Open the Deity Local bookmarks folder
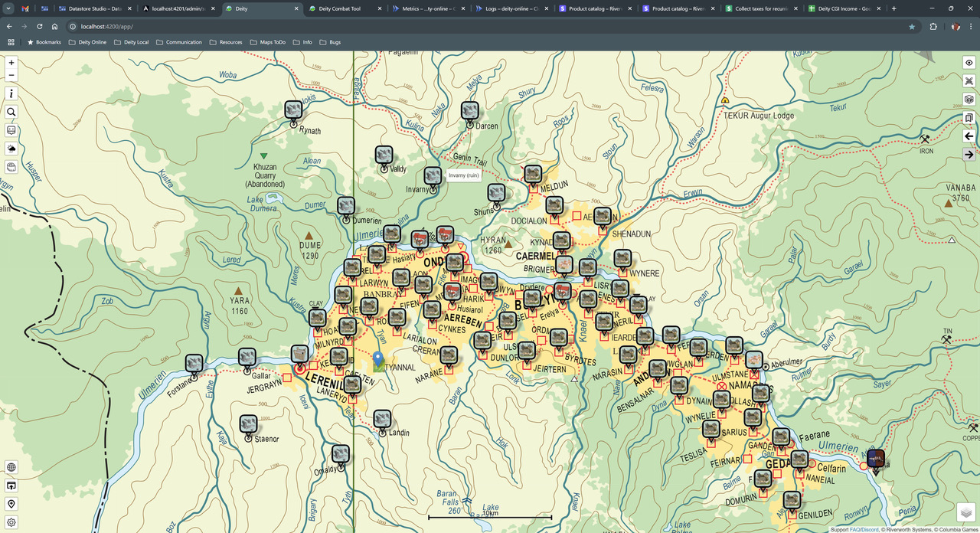This screenshot has height=533, width=980. [x=131, y=42]
